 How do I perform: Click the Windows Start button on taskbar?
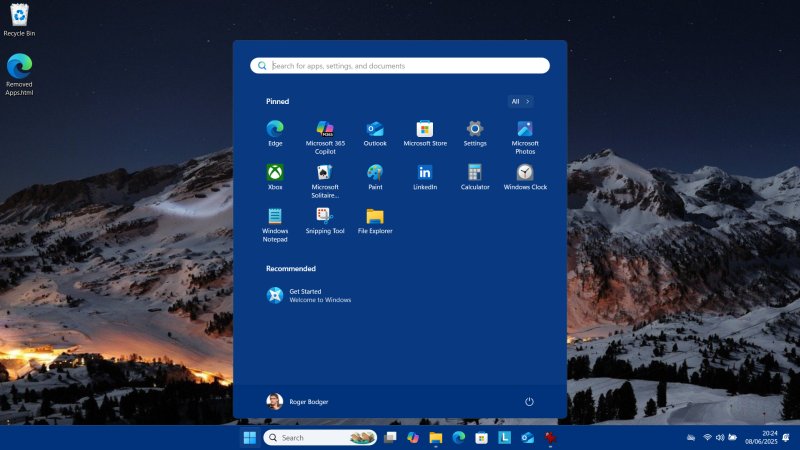click(x=249, y=437)
